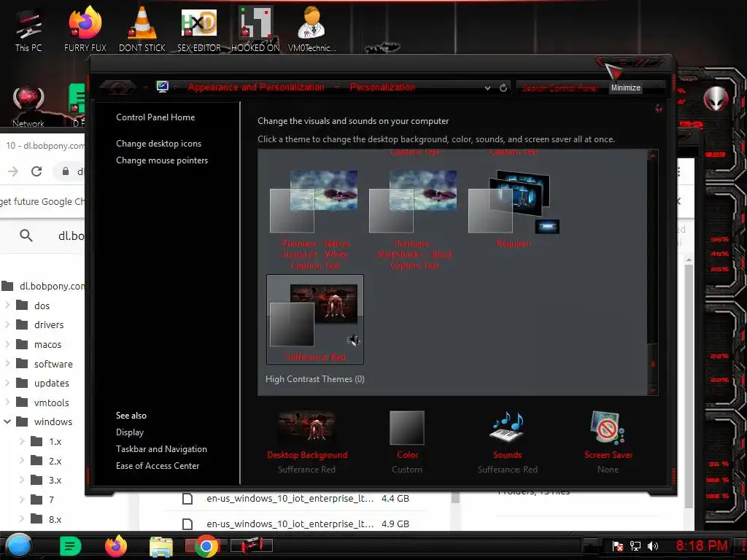The height and width of the screenshot is (560, 747).
Task: Select the Sufferance Red theme thumbnail
Action: [315, 319]
